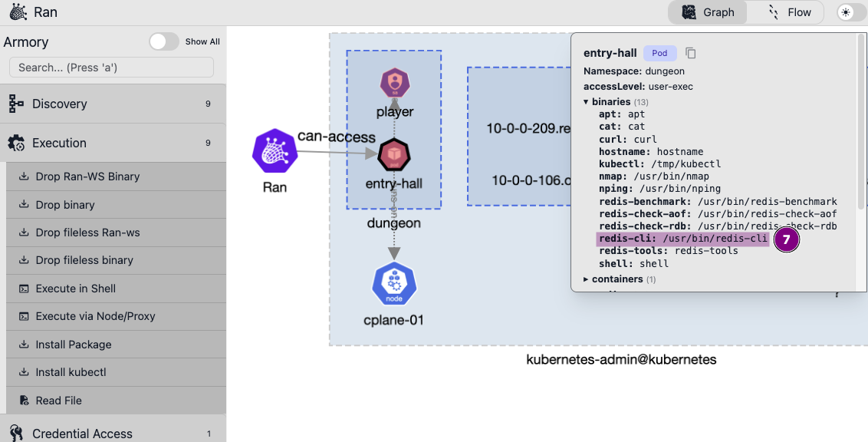Click the entry-hall panel title

(610, 53)
